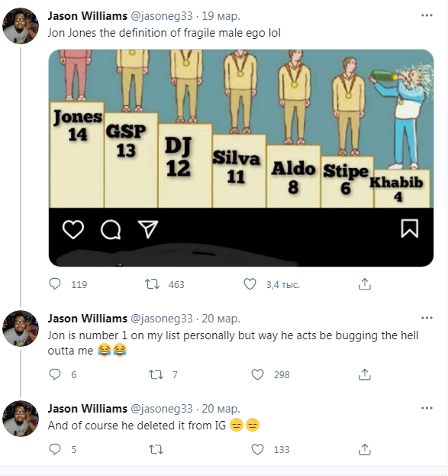
Task: Share the 'number 1 on my list' tweet
Action: [365, 374]
